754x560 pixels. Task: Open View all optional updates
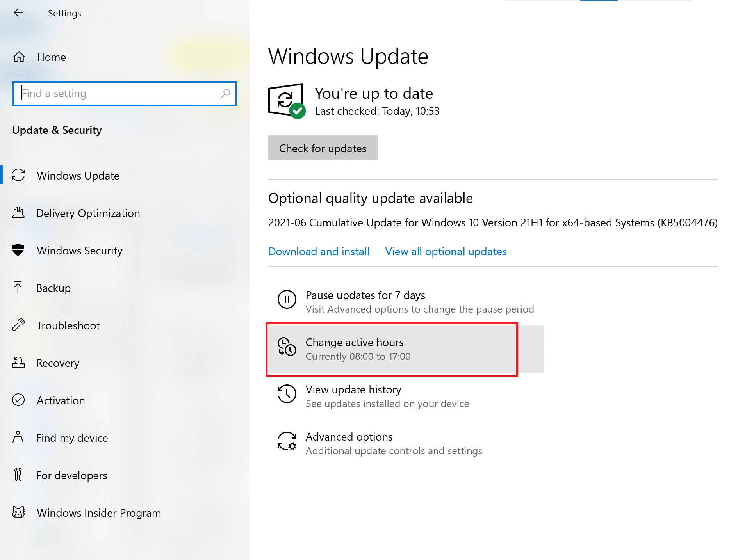(446, 251)
